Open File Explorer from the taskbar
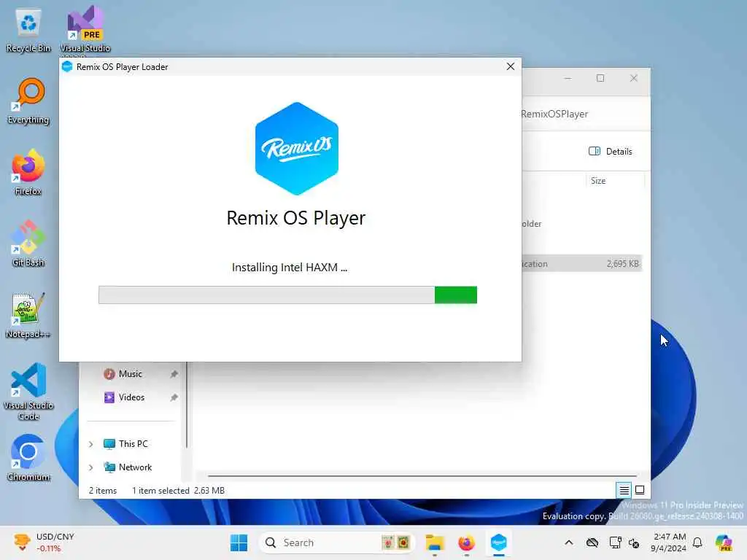This screenshot has width=747, height=560. (435, 542)
